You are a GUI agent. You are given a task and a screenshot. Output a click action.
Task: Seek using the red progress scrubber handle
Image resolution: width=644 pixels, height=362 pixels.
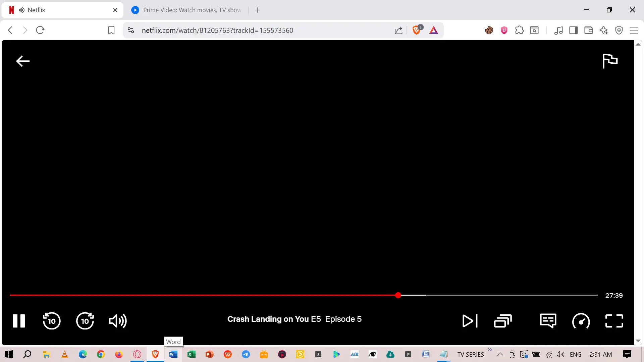click(x=398, y=295)
